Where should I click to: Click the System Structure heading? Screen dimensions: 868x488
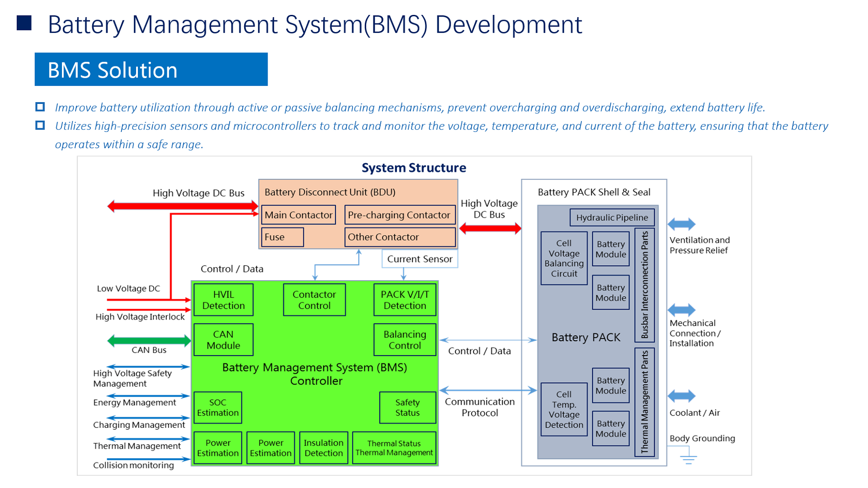point(414,168)
